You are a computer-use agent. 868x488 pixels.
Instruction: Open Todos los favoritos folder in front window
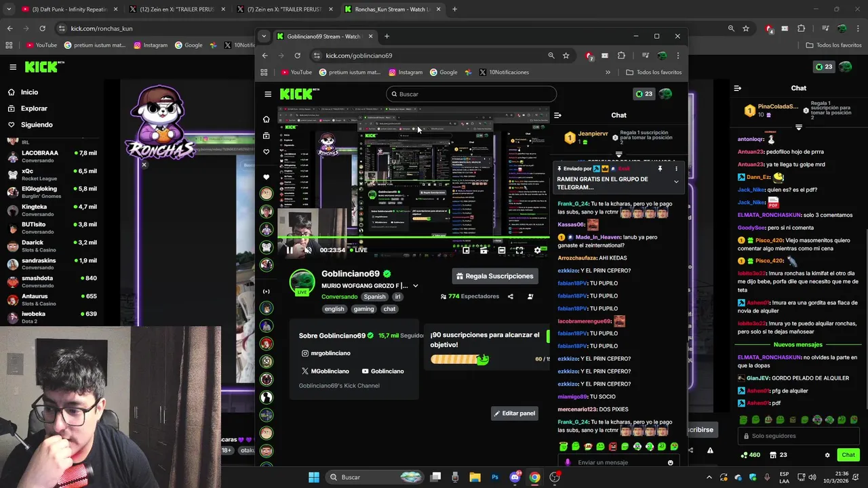[x=654, y=73]
